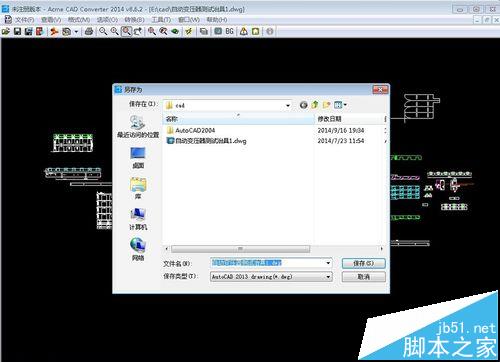Image resolution: width=500 pixels, height=362 pixels.
Task: Click the Back navigation icon in Save dialog
Action: pos(304,105)
